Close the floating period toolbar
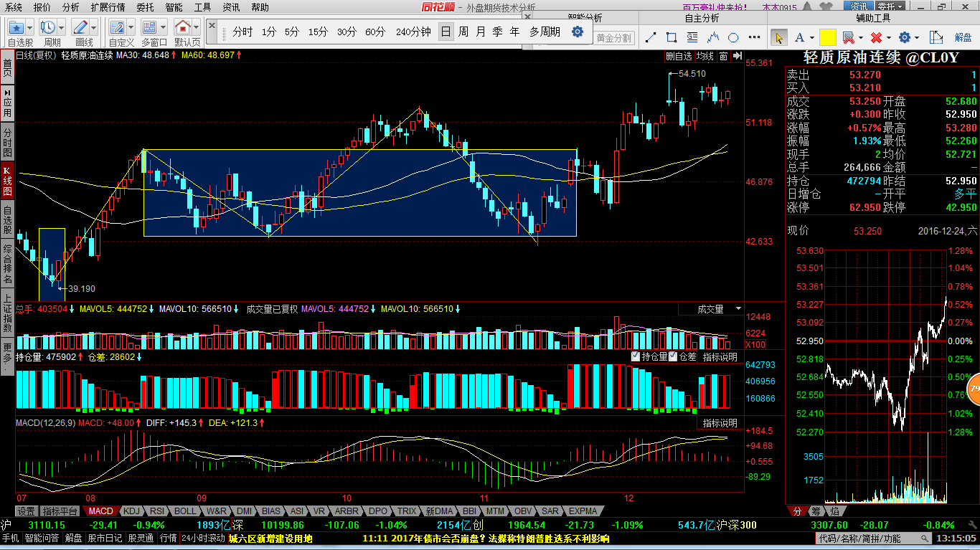This screenshot has width=980, height=550. tap(212, 26)
